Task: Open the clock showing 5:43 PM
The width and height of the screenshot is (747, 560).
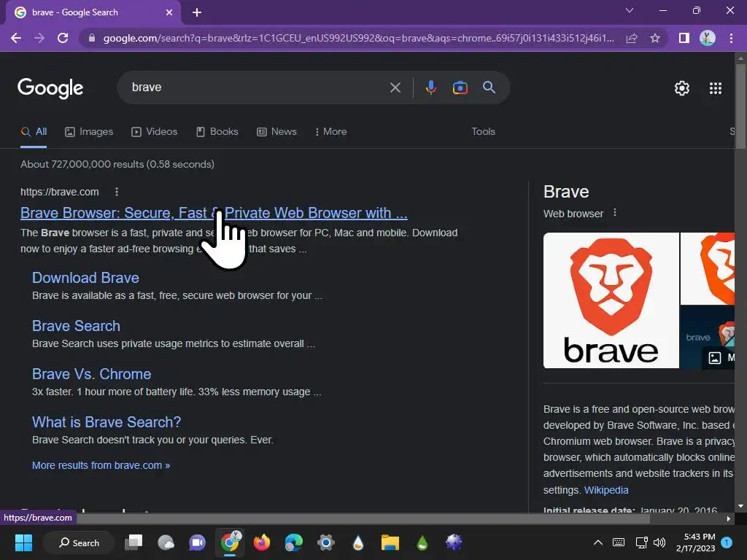Action: click(695, 542)
